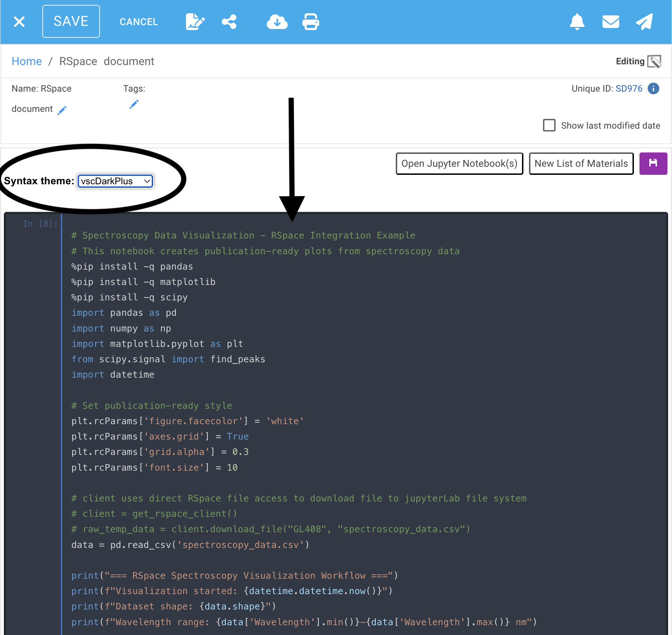Screen dimensions: 672x635
Task: Go to Home breadcrumb link
Action: [27, 61]
